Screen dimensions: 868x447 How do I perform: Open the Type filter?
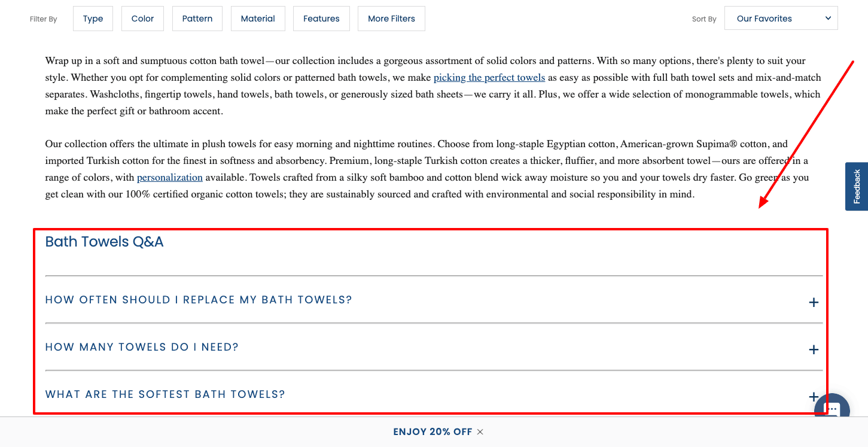(93, 19)
